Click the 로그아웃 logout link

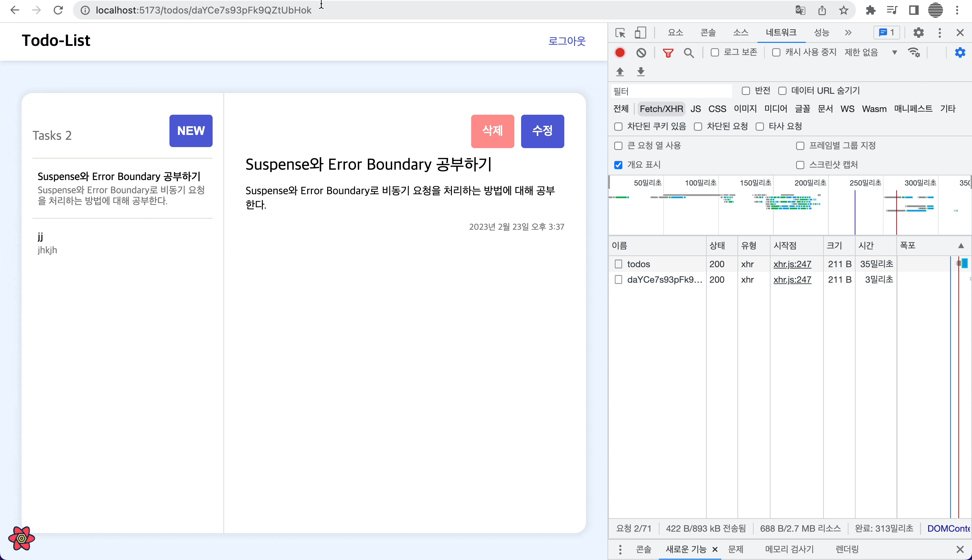click(x=567, y=41)
